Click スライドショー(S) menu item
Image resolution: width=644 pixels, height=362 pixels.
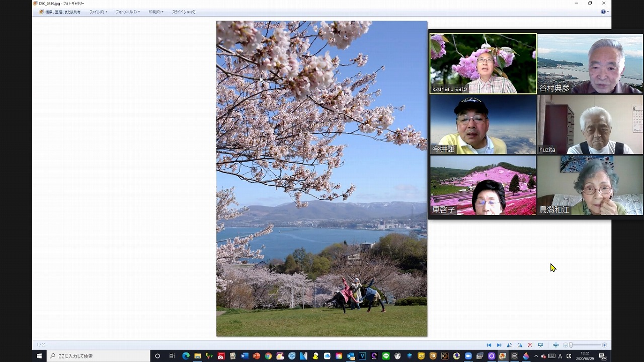pos(184,12)
